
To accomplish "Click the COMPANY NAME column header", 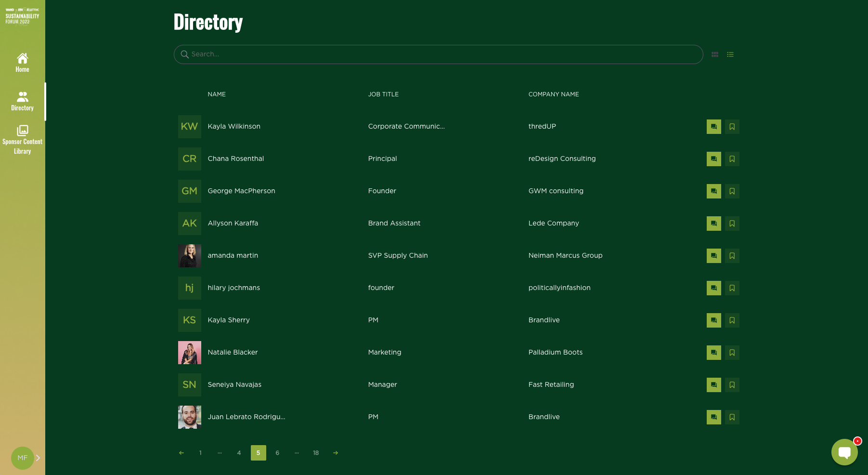I will point(554,94).
